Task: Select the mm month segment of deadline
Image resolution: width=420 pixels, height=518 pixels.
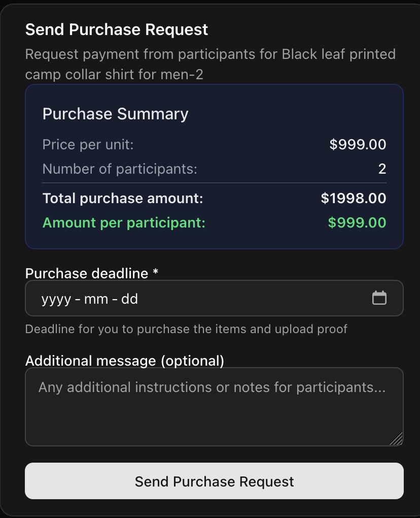Action: pos(96,299)
